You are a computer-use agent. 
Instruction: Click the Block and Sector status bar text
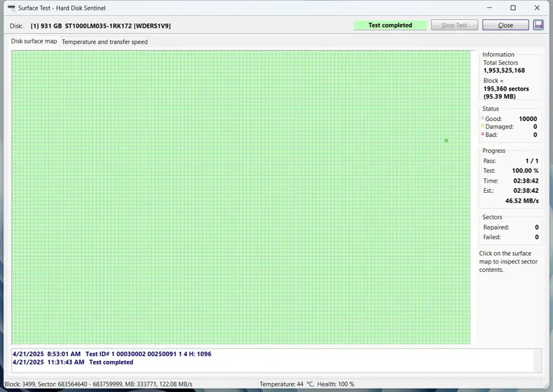98,384
